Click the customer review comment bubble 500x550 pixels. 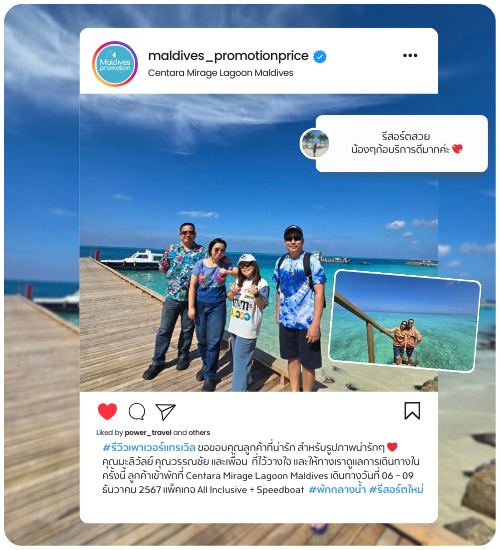[x=402, y=143]
